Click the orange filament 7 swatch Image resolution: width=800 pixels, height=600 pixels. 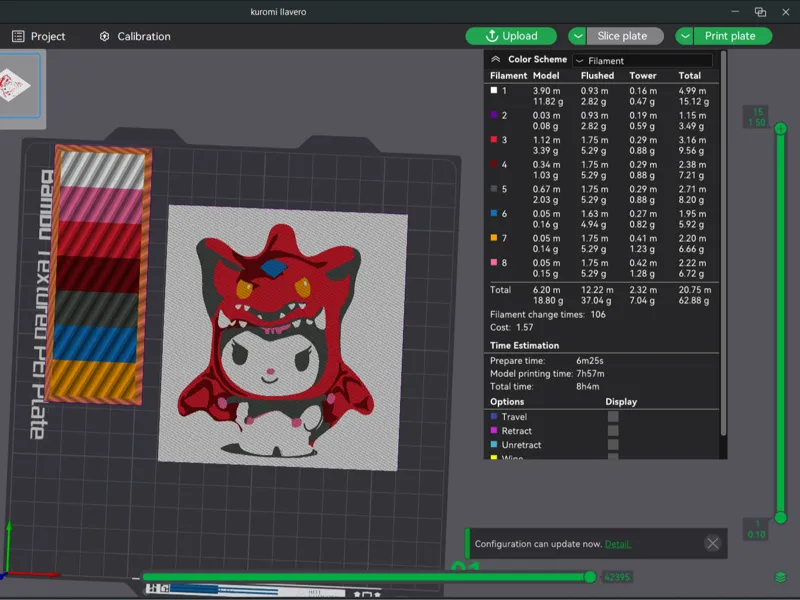tap(493, 238)
